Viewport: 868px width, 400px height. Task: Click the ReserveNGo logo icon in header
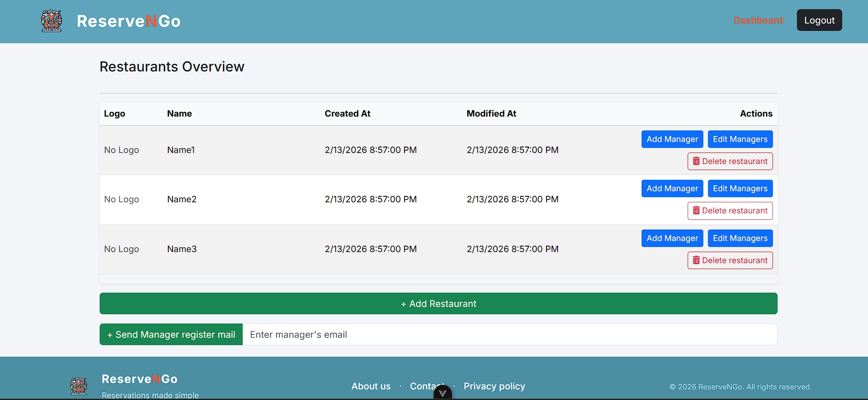pos(52,21)
